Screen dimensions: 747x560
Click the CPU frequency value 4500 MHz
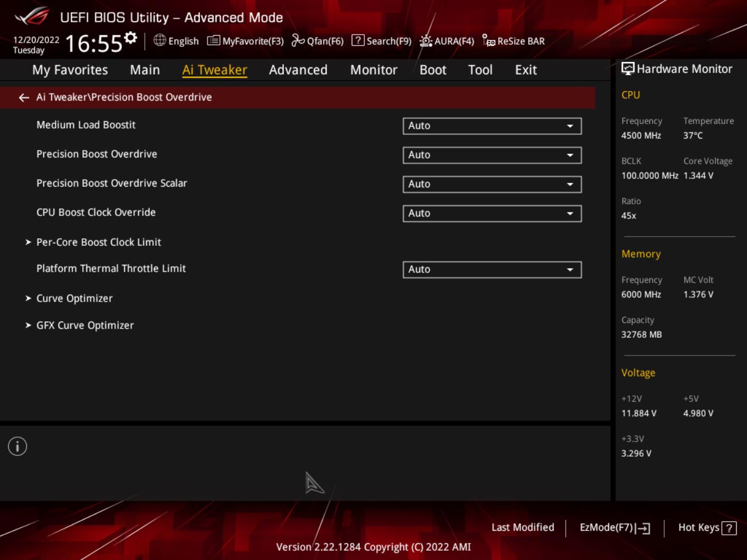pyautogui.click(x=641, y=136)
